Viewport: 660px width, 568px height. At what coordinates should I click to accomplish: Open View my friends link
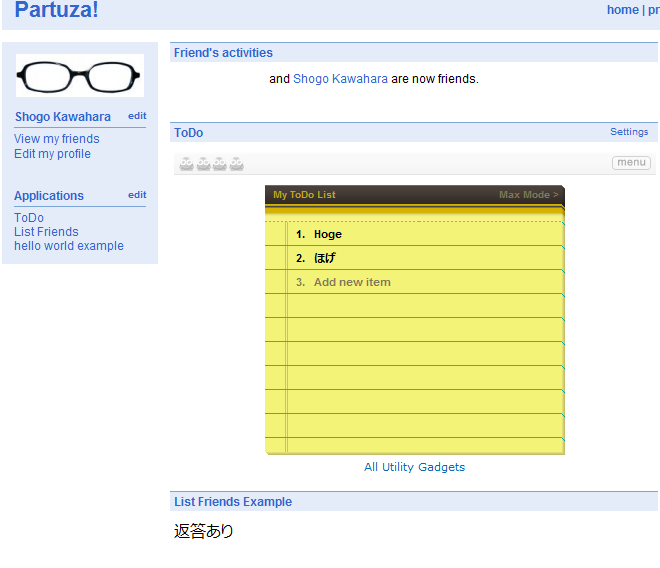(x=57, y=139)
